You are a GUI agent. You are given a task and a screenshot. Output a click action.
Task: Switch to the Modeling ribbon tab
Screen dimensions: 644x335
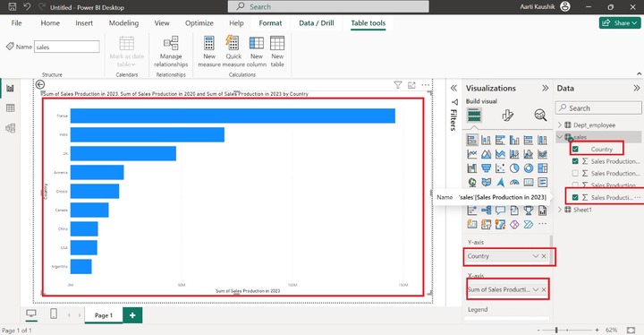click(x=123, y=23)
